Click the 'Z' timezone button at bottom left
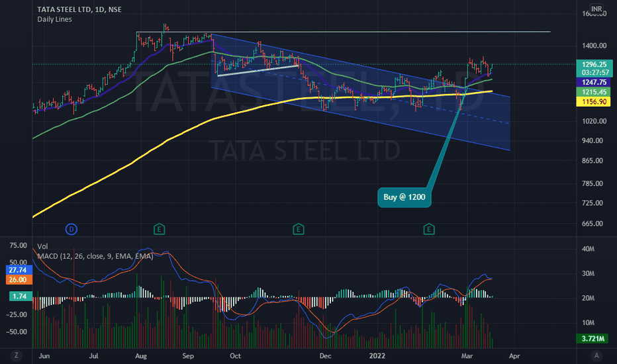 coord(16,356)
